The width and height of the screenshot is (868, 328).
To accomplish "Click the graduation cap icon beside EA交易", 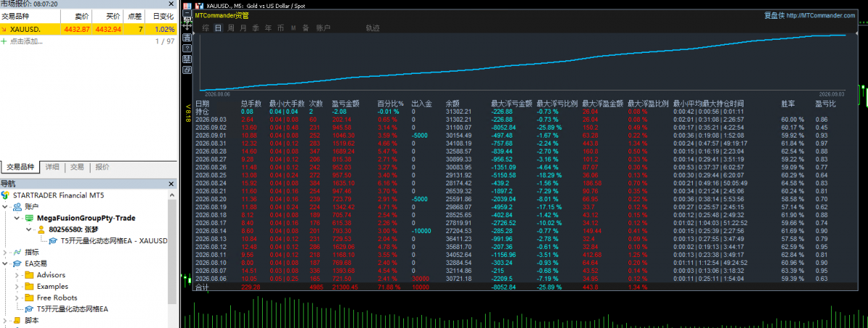I will click(x=17, y=264).
